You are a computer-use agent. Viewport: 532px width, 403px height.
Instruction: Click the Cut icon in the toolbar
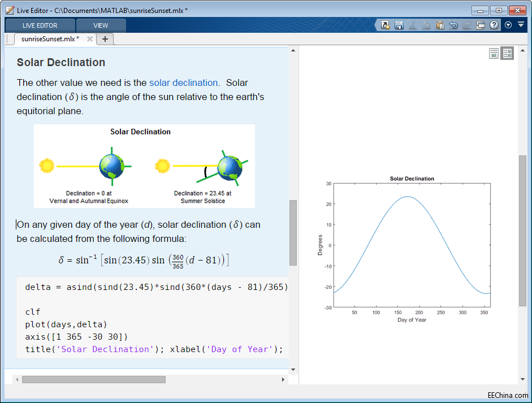413,25
